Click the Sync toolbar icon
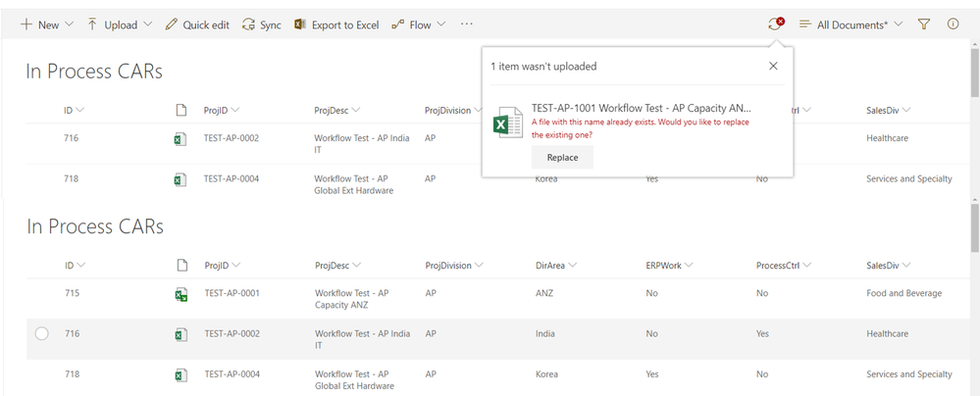The width and height of the screenshot is (980, 396). [249, 25]
